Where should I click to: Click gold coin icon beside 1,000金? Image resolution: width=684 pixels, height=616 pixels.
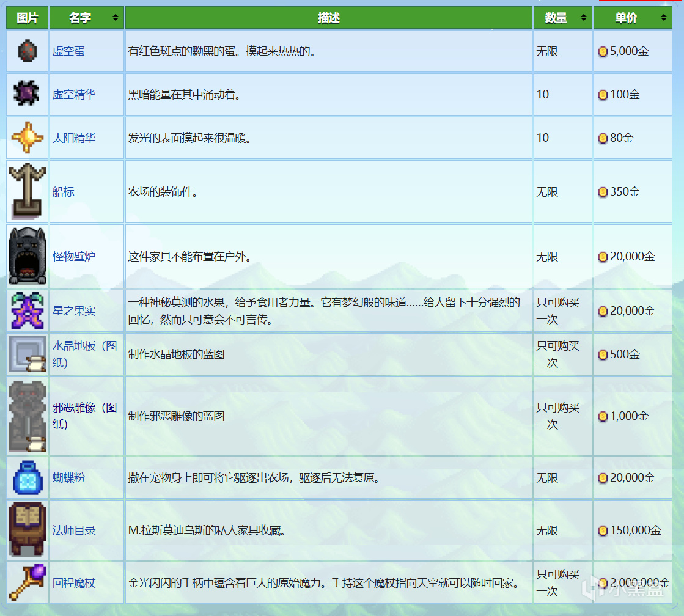(603, 417)
